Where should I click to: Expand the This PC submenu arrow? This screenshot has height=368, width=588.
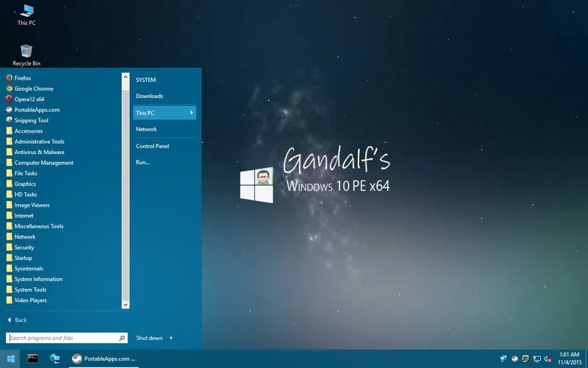[191, 113]
